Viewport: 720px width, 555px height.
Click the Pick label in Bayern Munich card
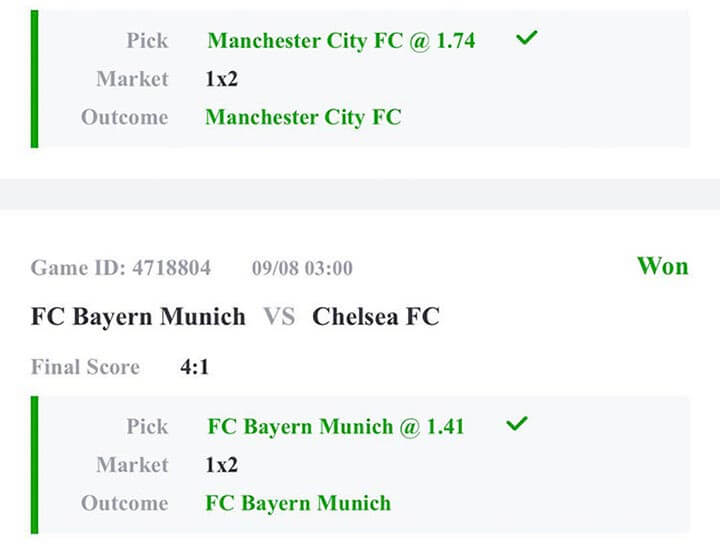[147, 427]
